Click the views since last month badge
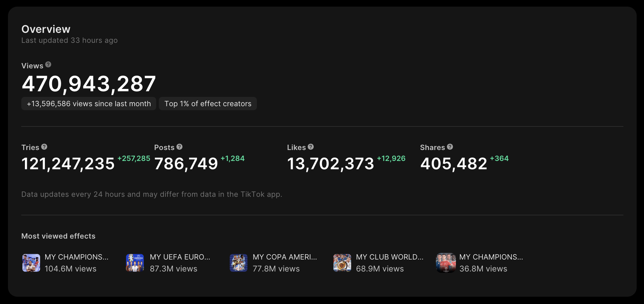The image size is (644, 304). point(89,104)
